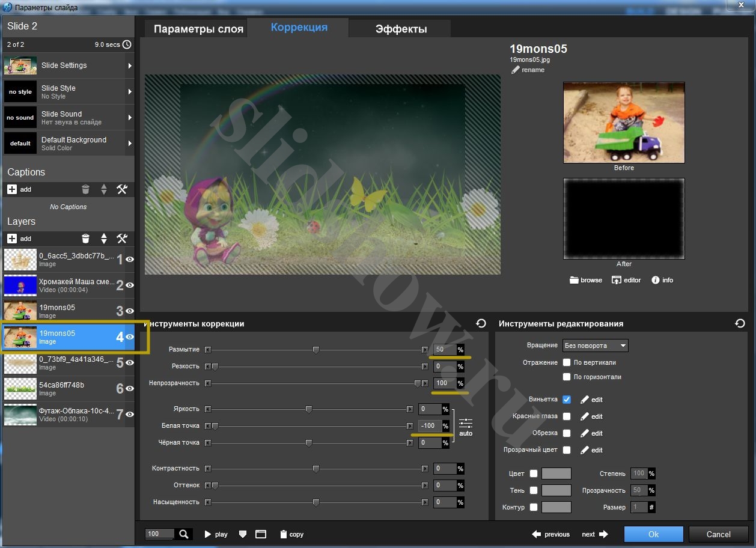Toggle visibility of 54ca86ff748b layer

(129, 389)
